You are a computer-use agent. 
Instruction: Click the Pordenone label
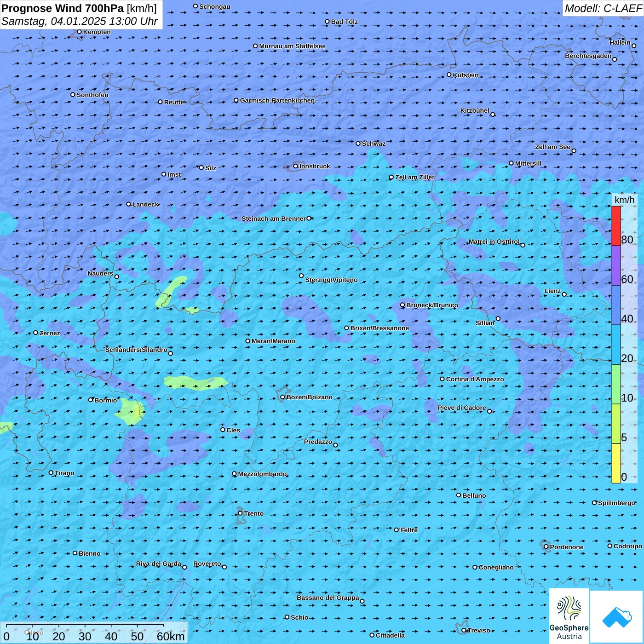tap(567, 547)
